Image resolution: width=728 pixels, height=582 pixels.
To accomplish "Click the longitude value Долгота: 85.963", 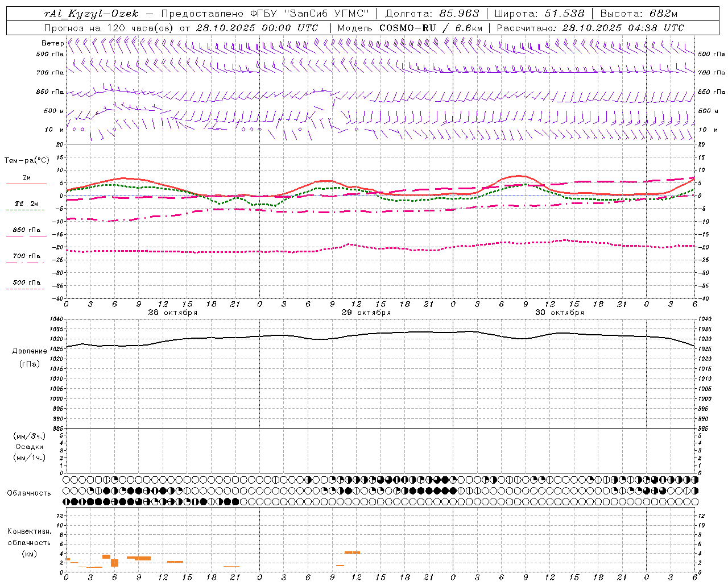I will 433,14.
